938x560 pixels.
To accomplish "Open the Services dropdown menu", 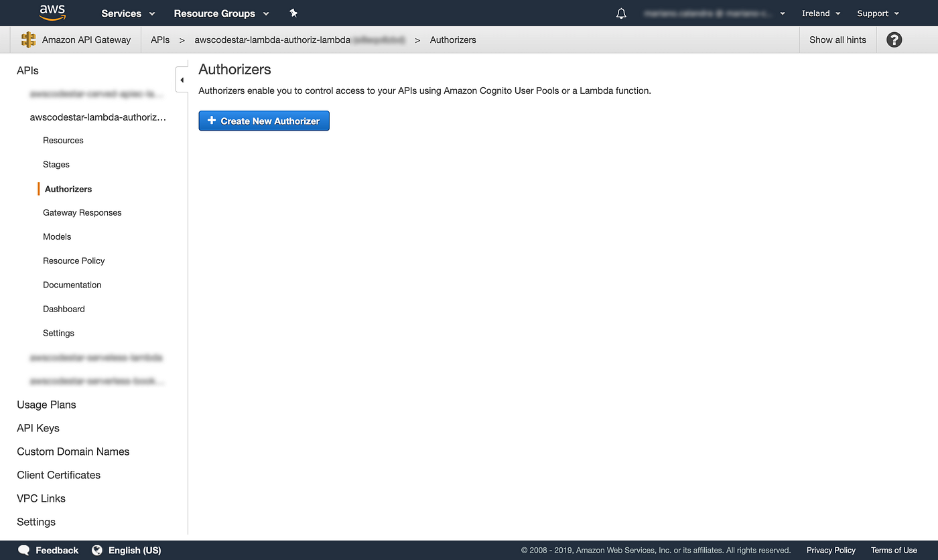I will point(127,13).
